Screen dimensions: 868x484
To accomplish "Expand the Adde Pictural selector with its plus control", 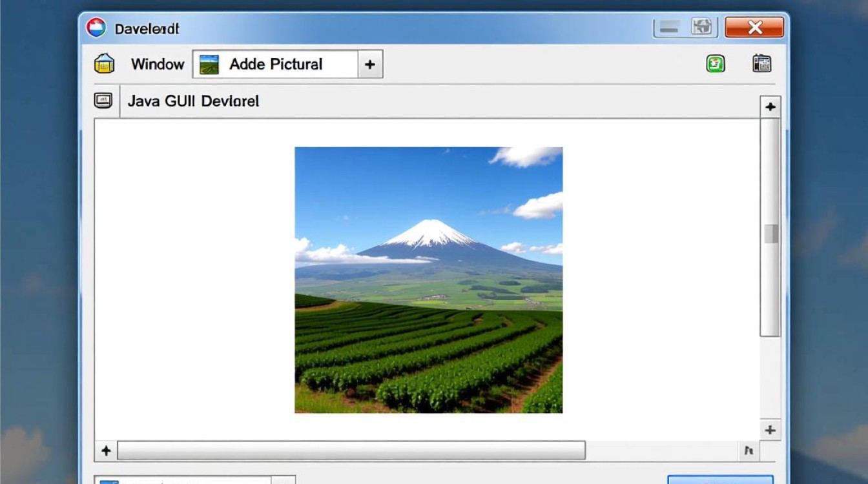I will tap(369, 64).
